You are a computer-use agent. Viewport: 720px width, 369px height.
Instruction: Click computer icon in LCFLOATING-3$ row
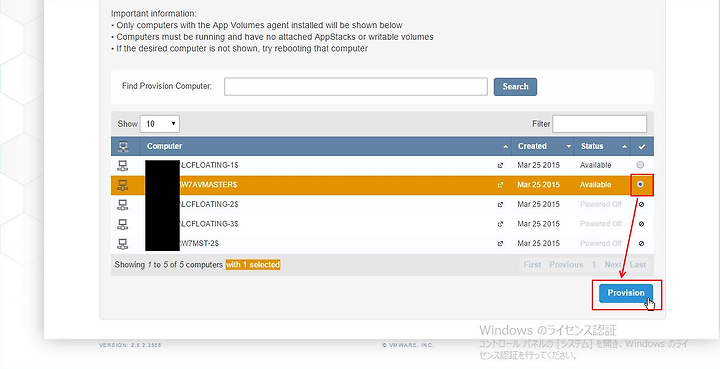(123, 224)
